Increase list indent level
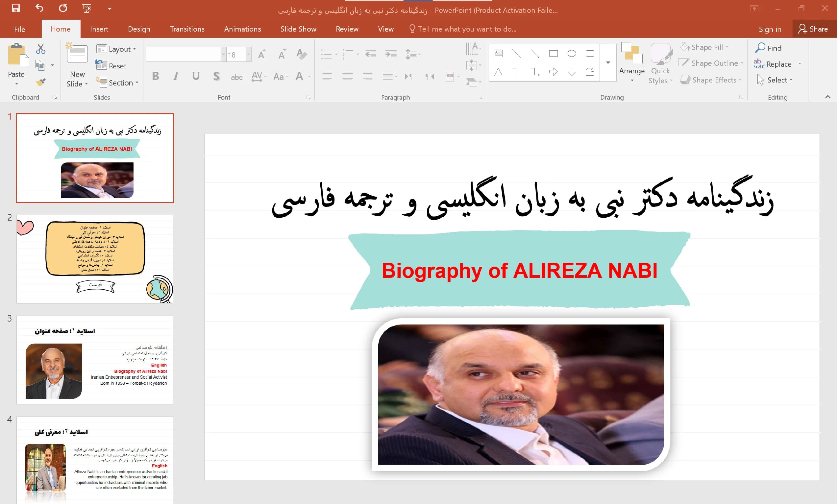Viewport: 837px width, 504px height. click(391, 54)
